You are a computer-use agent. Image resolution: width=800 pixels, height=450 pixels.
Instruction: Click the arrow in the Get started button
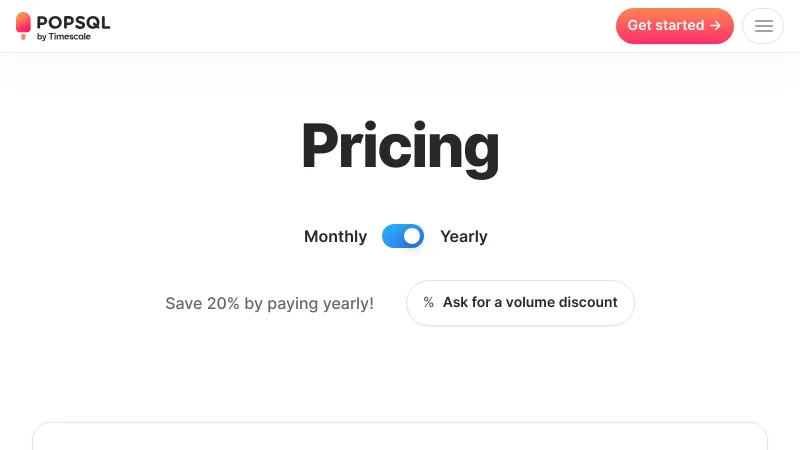715,26
